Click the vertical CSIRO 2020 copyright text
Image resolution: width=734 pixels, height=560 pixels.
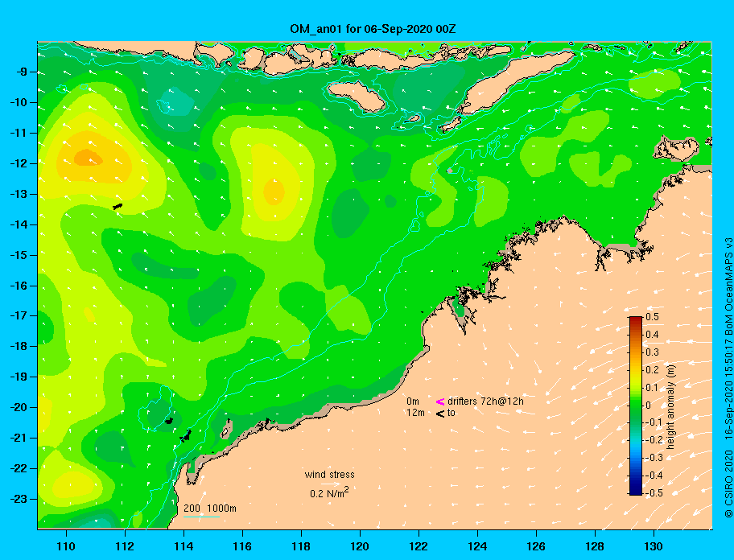click(x=728, y=377)
